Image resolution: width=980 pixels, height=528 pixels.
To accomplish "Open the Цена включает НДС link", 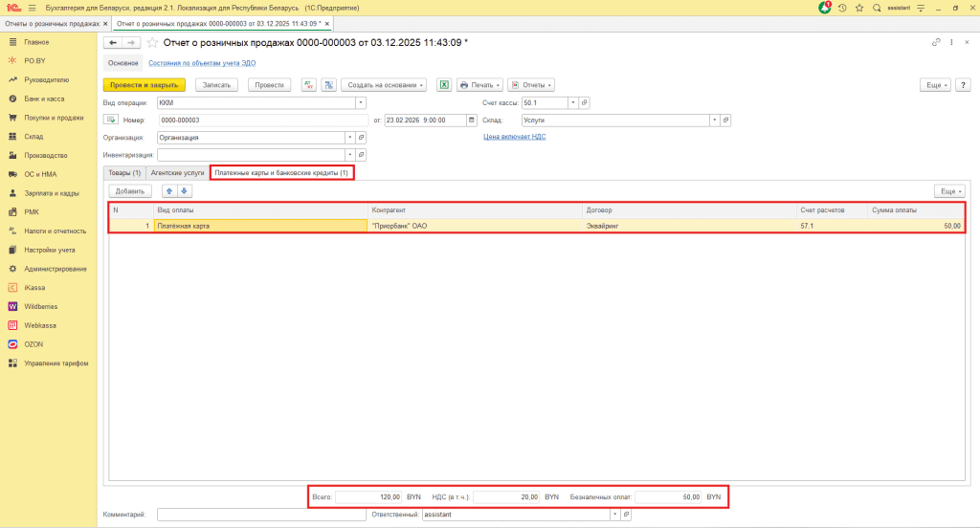I will pos(515,137).
